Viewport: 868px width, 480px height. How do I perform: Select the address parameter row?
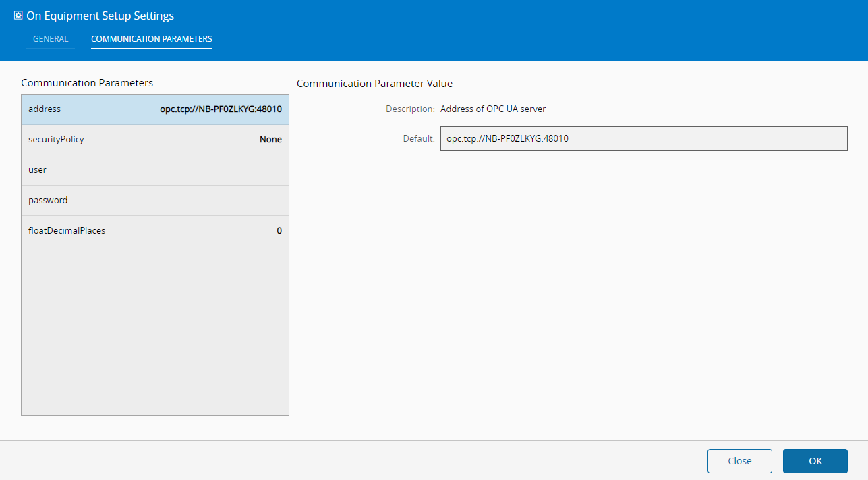coord(155,109)
